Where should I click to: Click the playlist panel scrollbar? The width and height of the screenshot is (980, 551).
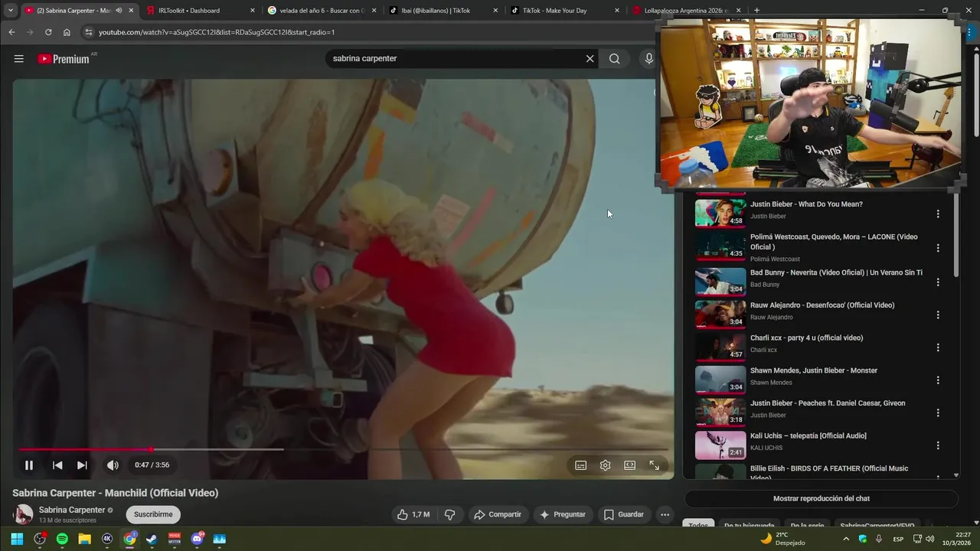[955, 233]
